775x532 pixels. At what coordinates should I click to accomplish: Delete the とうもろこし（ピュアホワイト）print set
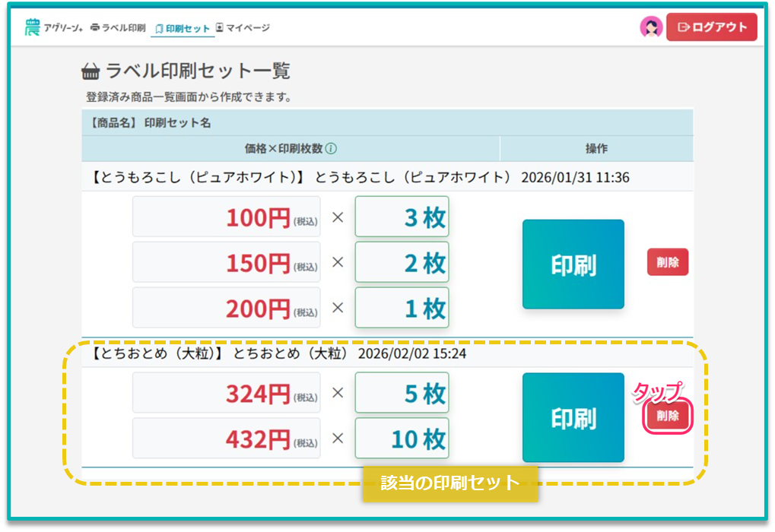tap(667, 262)
